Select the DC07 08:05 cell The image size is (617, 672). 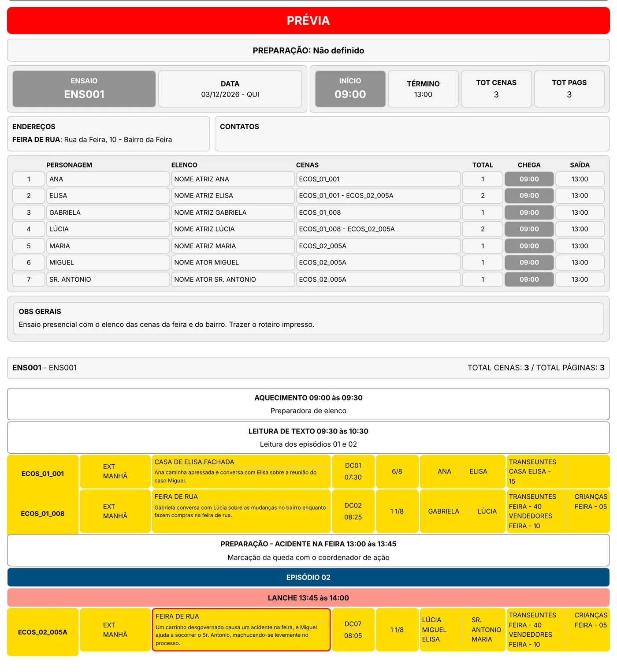point(353,630)
